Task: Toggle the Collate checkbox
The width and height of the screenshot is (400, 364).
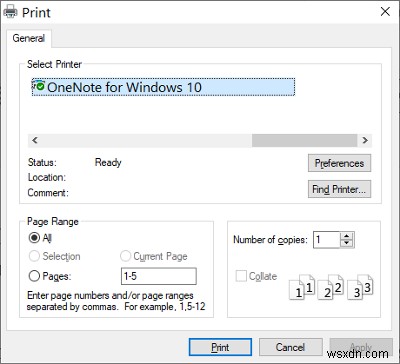Action: 256,276
